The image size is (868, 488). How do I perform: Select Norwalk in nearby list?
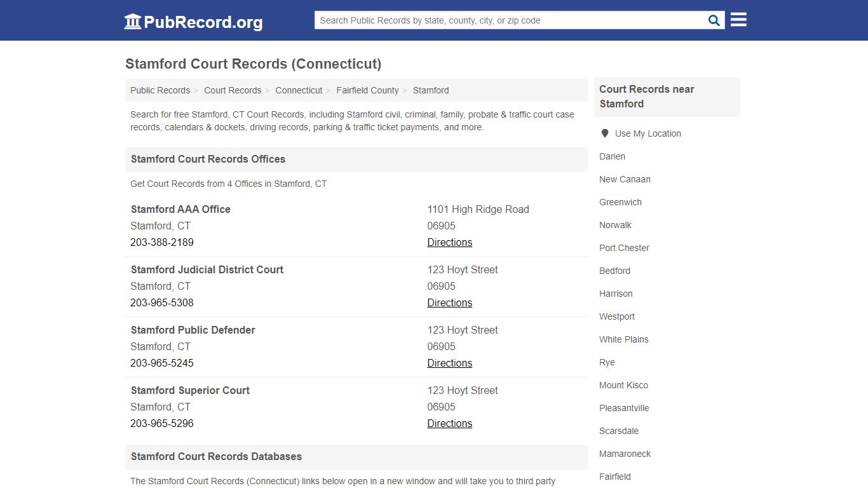(615, 225)
